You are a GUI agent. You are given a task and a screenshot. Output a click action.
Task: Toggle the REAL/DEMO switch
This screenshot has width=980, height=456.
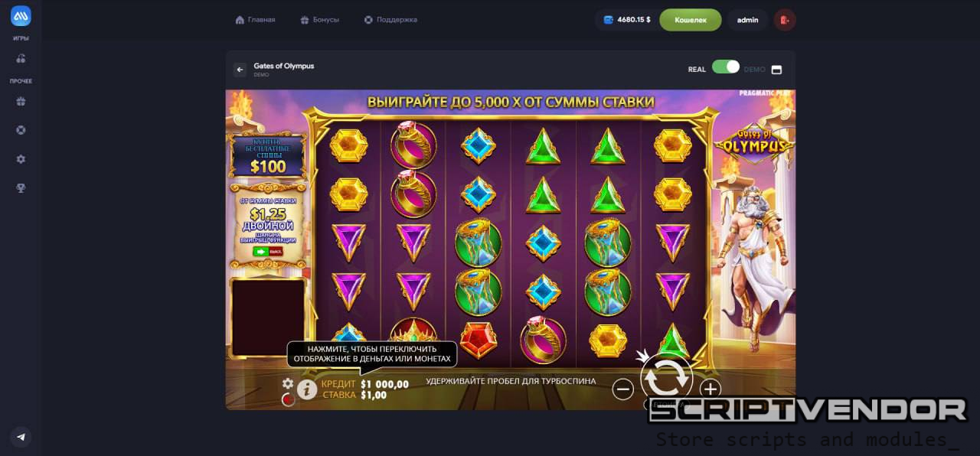tap(726, 67)
